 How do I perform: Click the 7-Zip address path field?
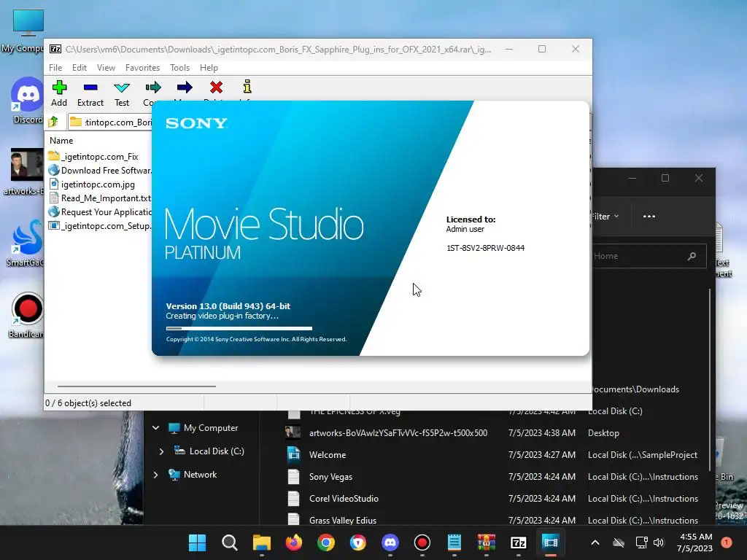coord(109,122)
